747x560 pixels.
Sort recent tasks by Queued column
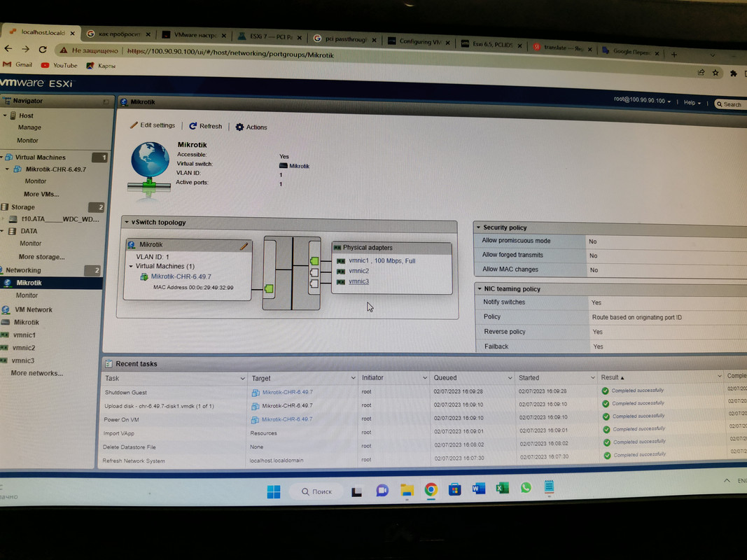pyautogui.click(x=445, y=377)
